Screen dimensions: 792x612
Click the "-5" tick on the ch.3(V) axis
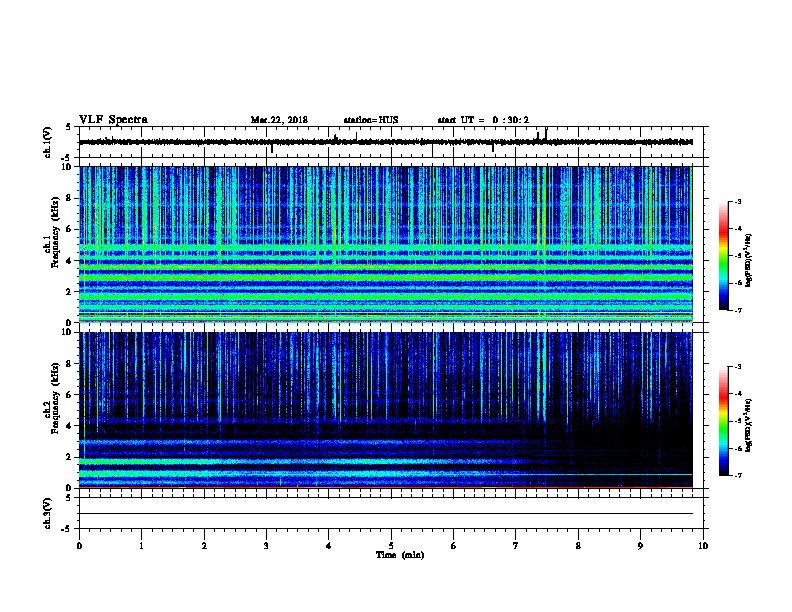[x=67, y=529]
